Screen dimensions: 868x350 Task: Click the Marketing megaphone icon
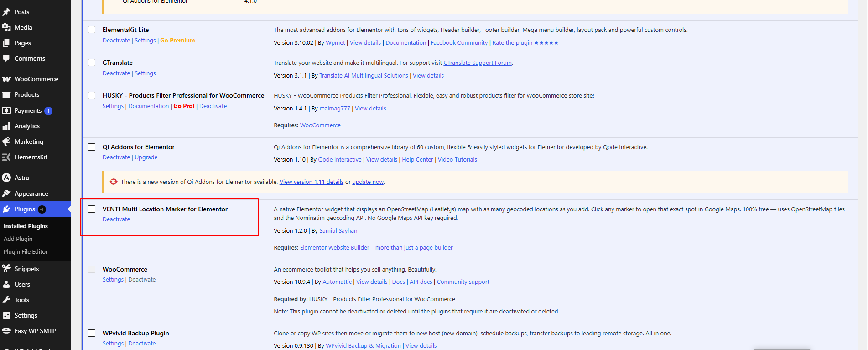click(6, 141)
